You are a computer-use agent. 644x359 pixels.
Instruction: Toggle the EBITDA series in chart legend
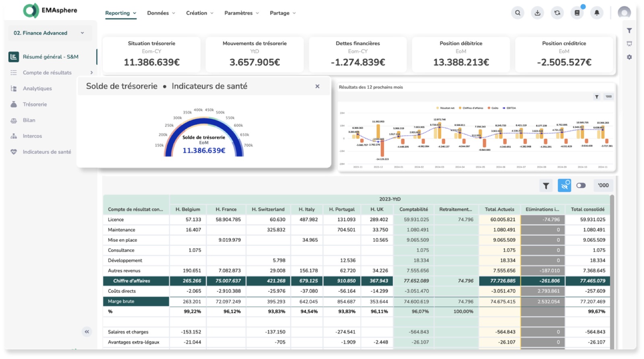(x=509, y=108)
